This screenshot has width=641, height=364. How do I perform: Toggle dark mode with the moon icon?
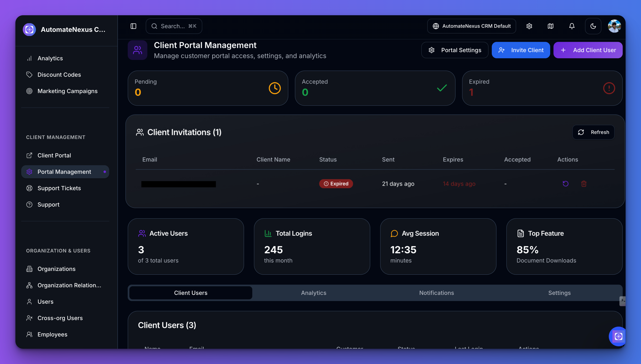(593, 26)
